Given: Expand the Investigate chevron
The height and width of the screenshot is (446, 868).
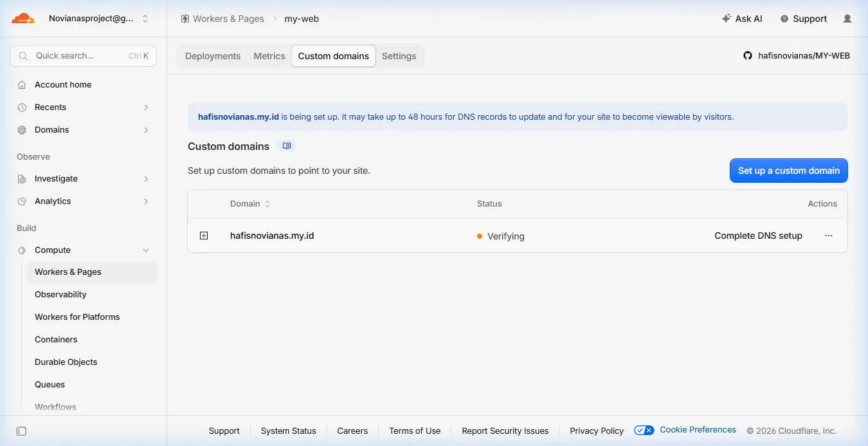Looking at the screenshot, I should tap(146, 179).
